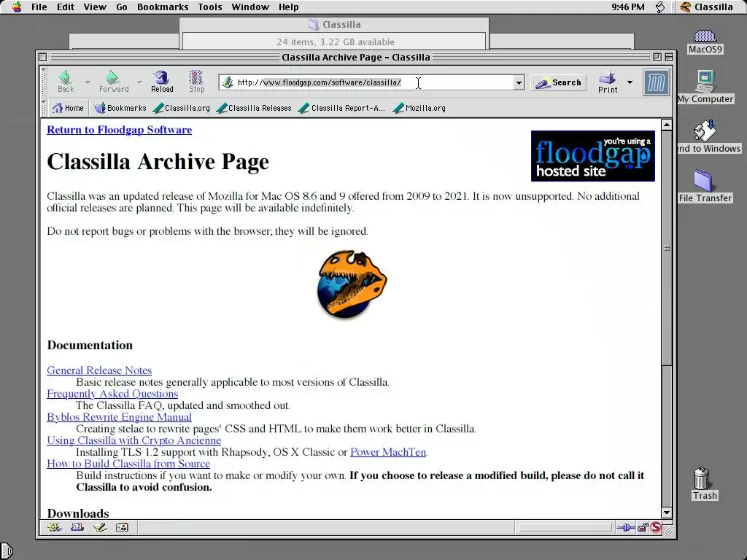Click the page proxy icon in URL bar
Screen dimensions: 747x560
pos(228,82)
